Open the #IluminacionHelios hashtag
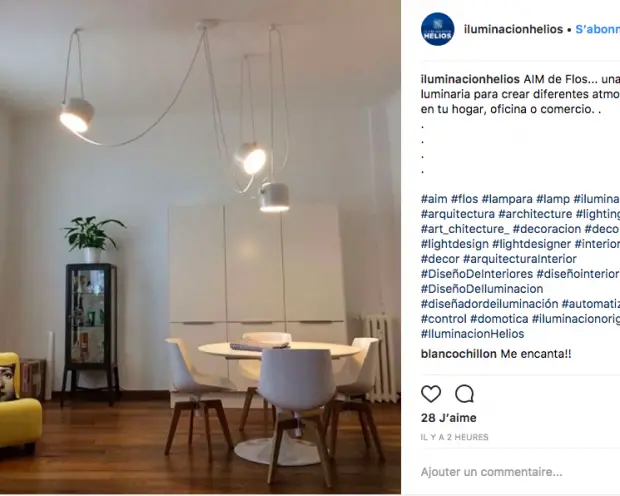The width and height of the screenshot is (620, 496). coord(473,334)
